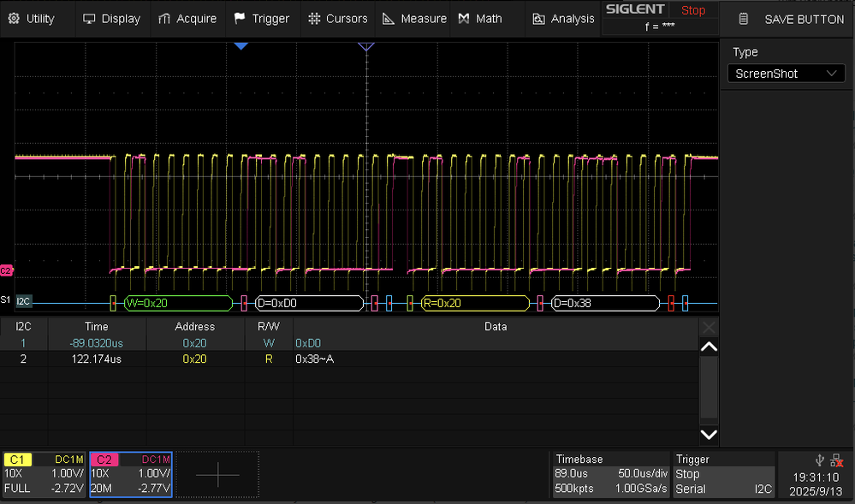Open the Trigger menu

[262, 19]
